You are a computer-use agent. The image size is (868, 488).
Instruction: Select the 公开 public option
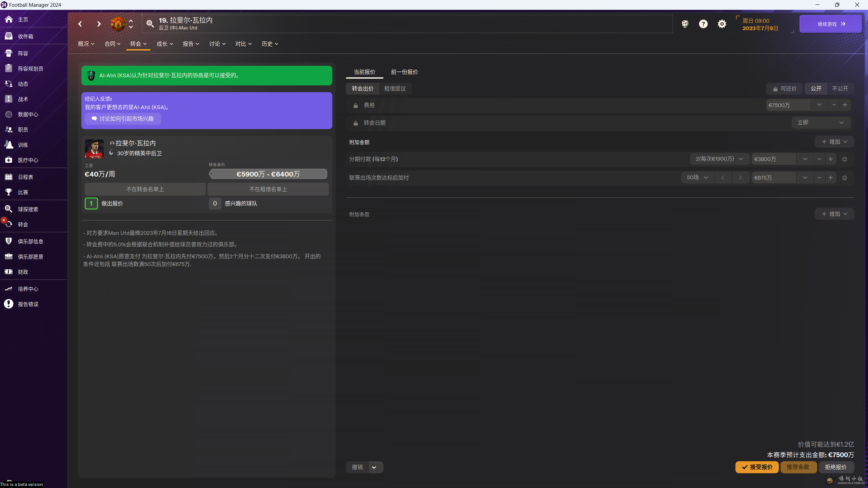coord(816,88)
